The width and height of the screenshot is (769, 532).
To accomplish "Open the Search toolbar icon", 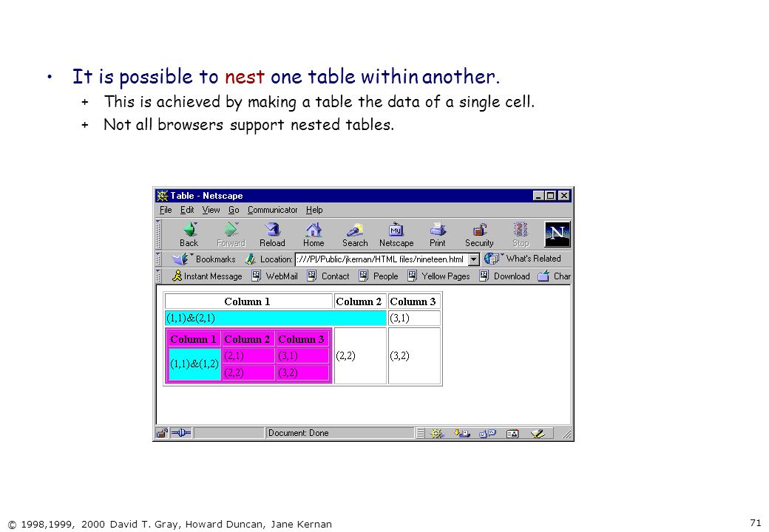I will (355, 229).
